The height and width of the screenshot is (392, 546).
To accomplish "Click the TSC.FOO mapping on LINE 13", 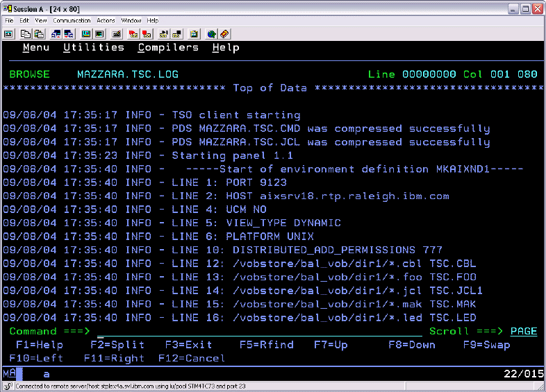I will click(x=453, y=278).
